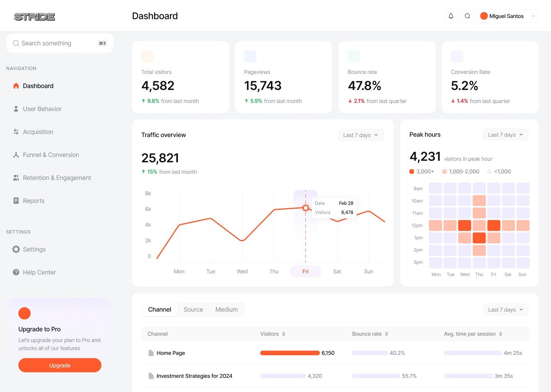The width and height of the screenshot is (551, 392).
Task: Sort table by Visitors column
Action: (x=284, y=334)
